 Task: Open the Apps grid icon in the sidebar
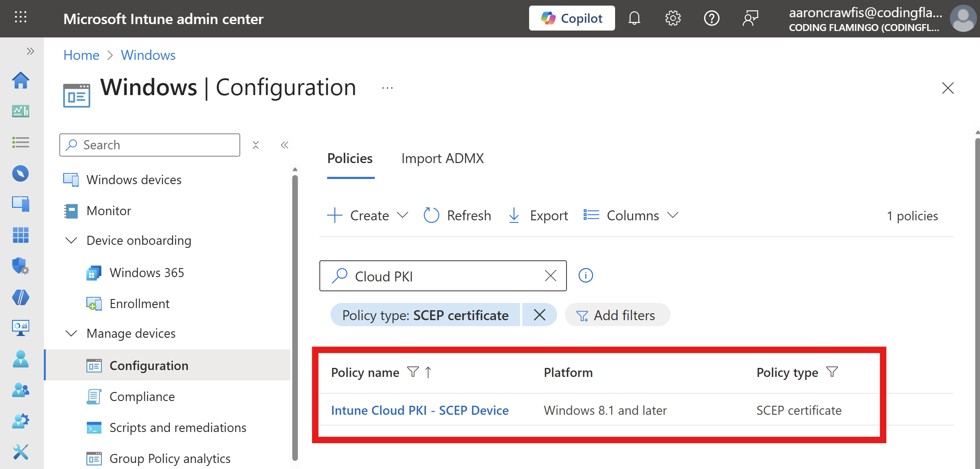click(20, 235)
